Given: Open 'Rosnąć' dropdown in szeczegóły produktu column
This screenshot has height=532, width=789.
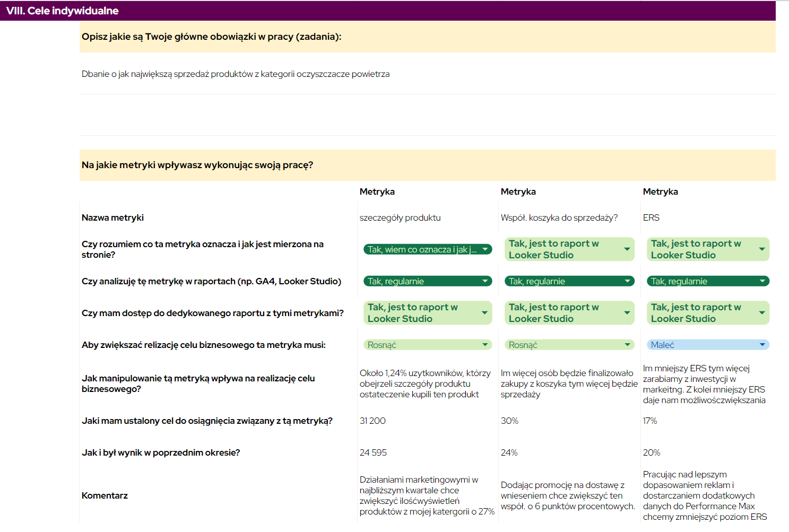Looking at the screenshot, I should (428, 345).
